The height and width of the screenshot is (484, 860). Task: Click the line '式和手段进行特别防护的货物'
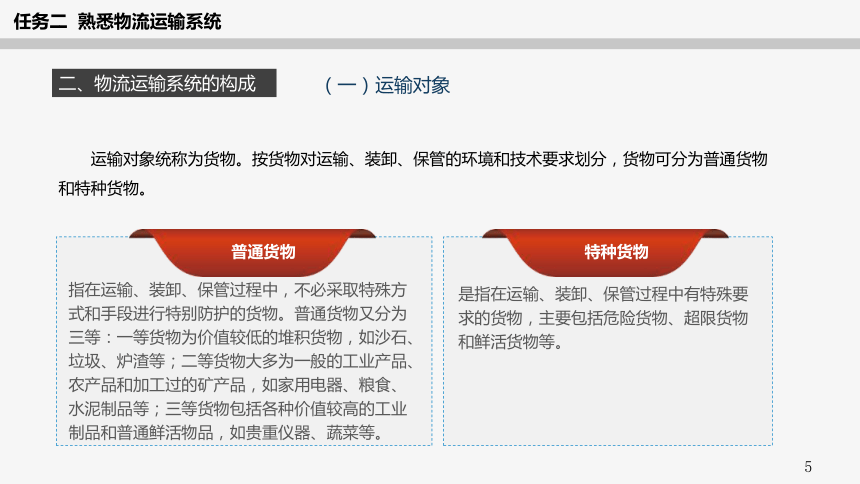[x=237, y=313]
